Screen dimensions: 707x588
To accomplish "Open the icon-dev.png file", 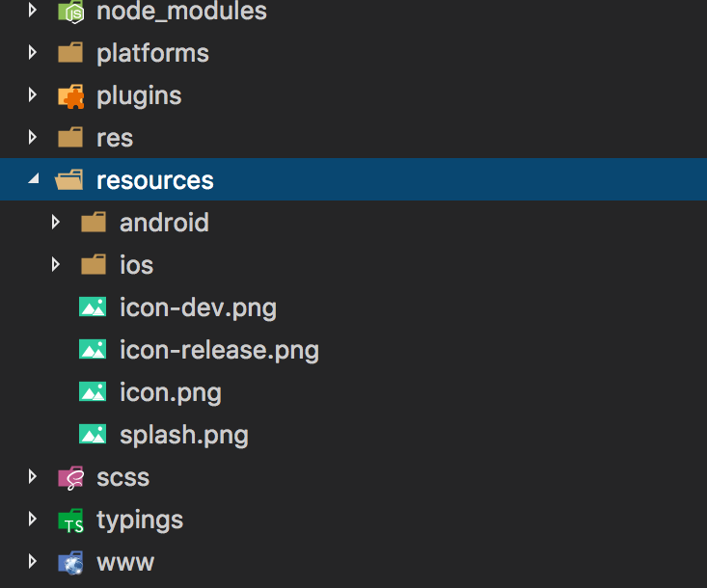I will pos(198,308).
